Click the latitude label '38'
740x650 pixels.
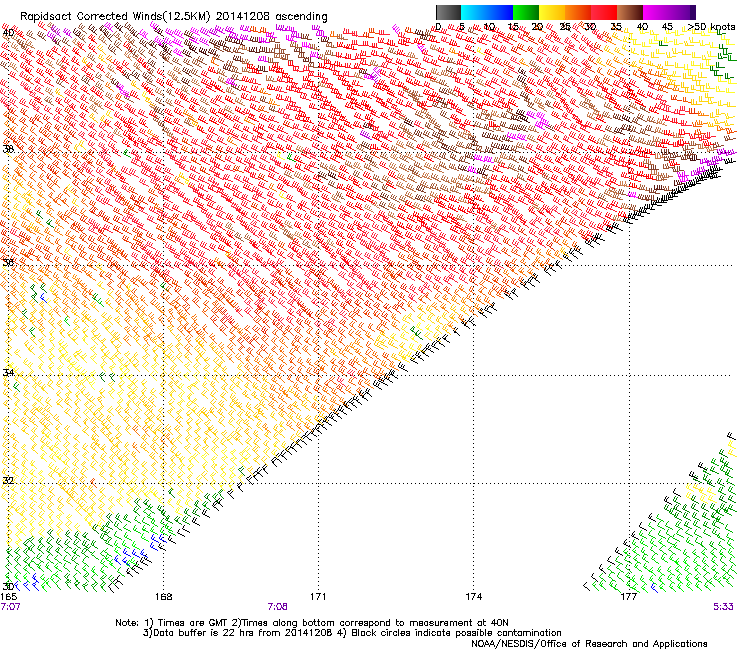[8, 149]
